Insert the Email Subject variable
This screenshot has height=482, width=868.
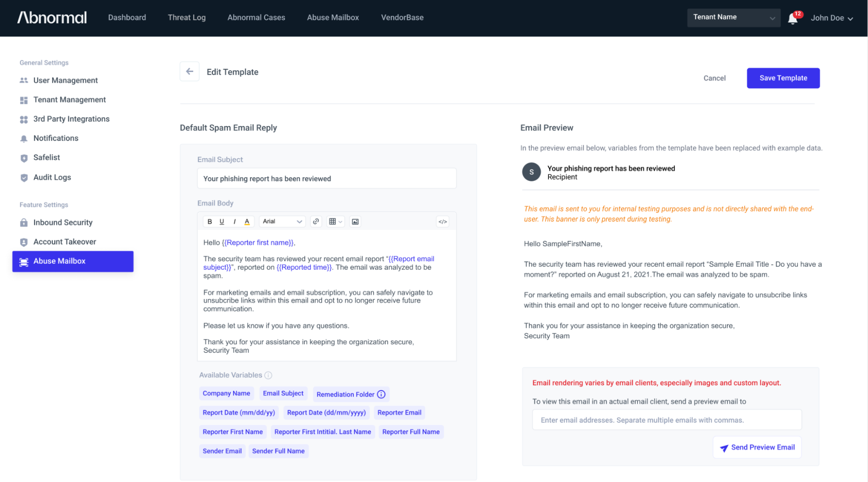tap(283, 393)
